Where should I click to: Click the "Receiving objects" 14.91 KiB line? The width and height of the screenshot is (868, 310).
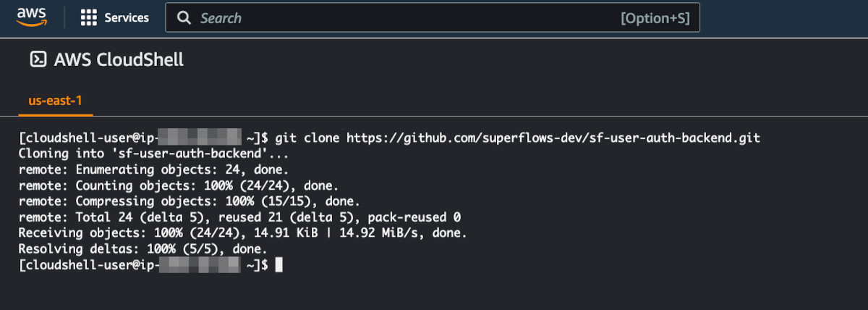coord(243,233)
